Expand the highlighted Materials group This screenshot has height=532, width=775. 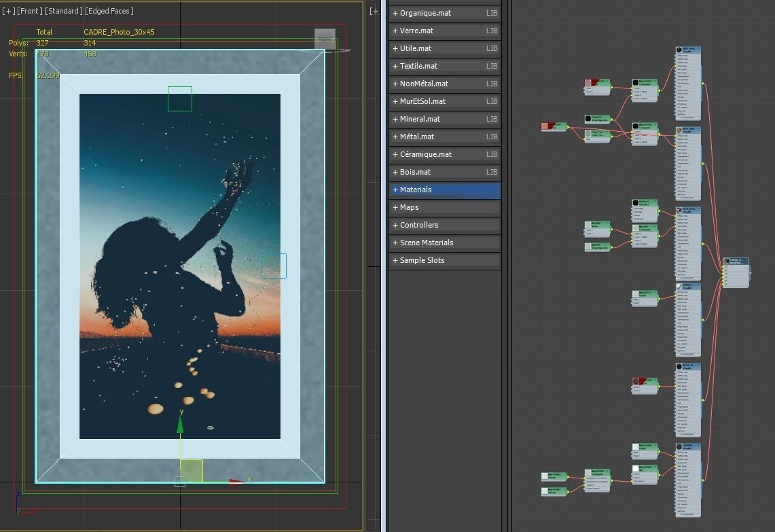(444, 190)
